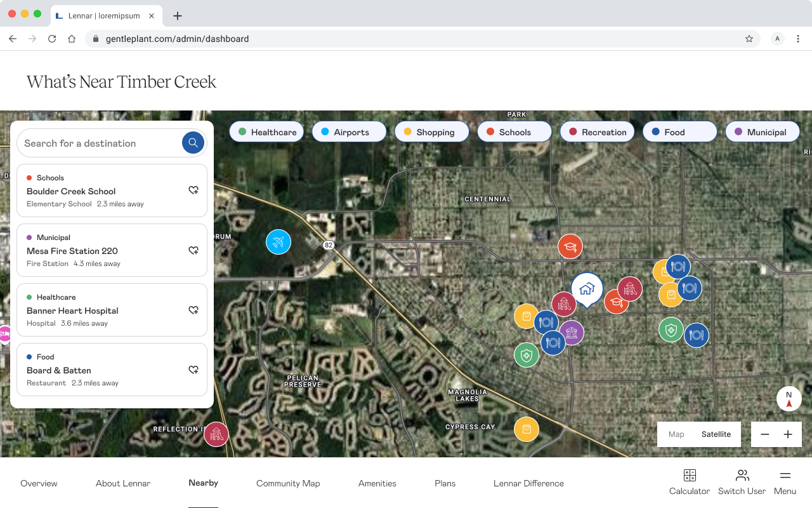The height and width of the screenshot is (508, 812).
Task: Favorite Board & Batten with the heart icon
Action: (x=193, y=370)
